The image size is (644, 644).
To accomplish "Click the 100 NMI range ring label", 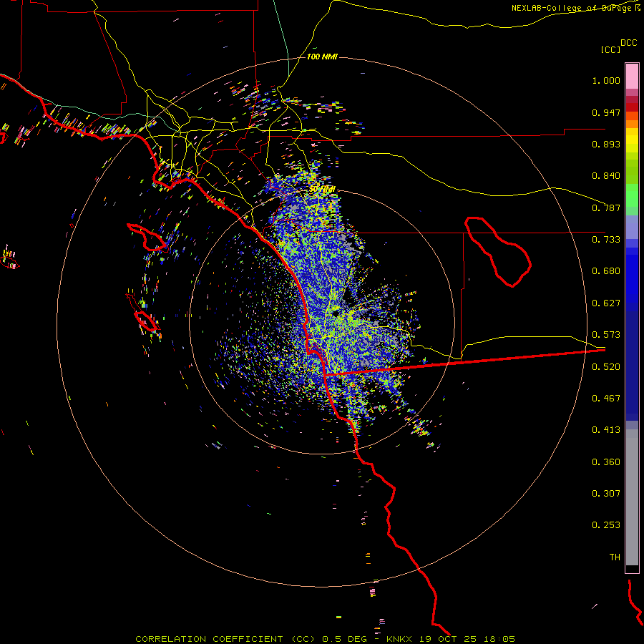I will coord(322,57).
